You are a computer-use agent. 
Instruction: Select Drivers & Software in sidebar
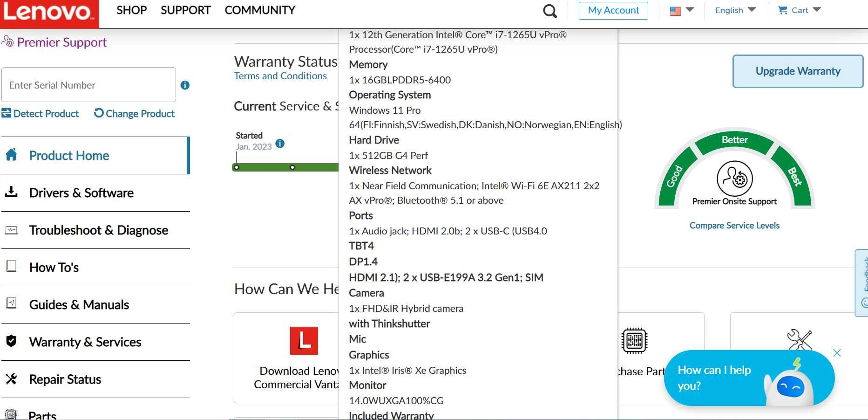click(95, 193)
